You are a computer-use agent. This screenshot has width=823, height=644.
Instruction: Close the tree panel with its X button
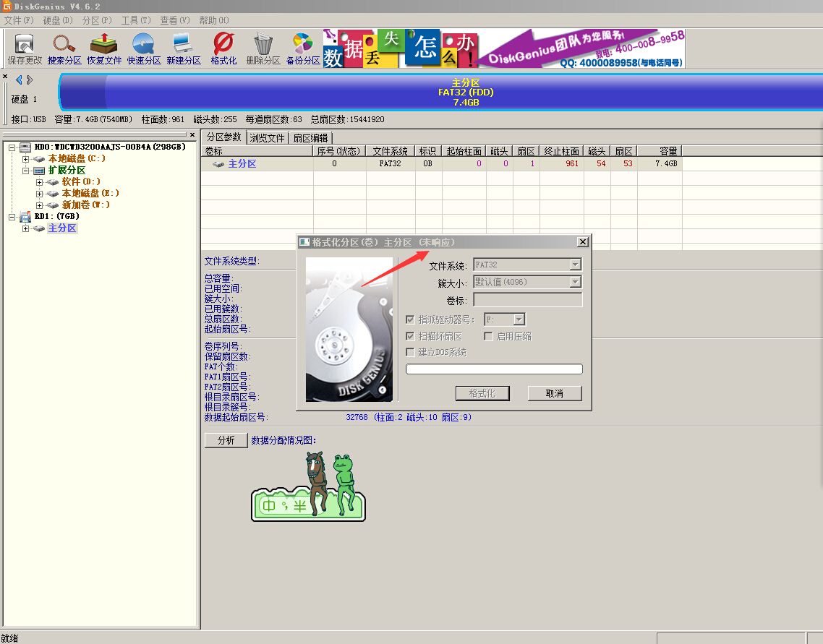click(x=192, y=135)
